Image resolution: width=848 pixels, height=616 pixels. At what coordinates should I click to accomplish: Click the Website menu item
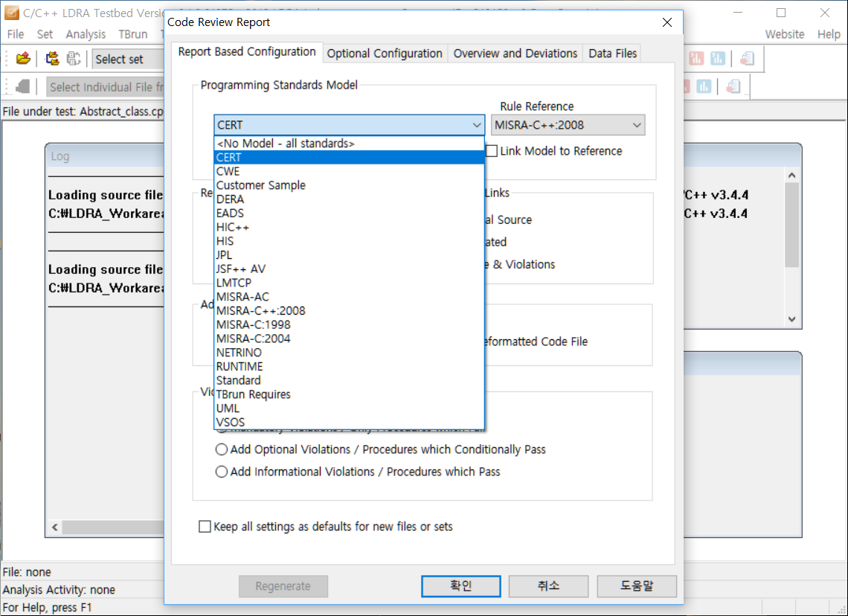(x=784, y=34)
